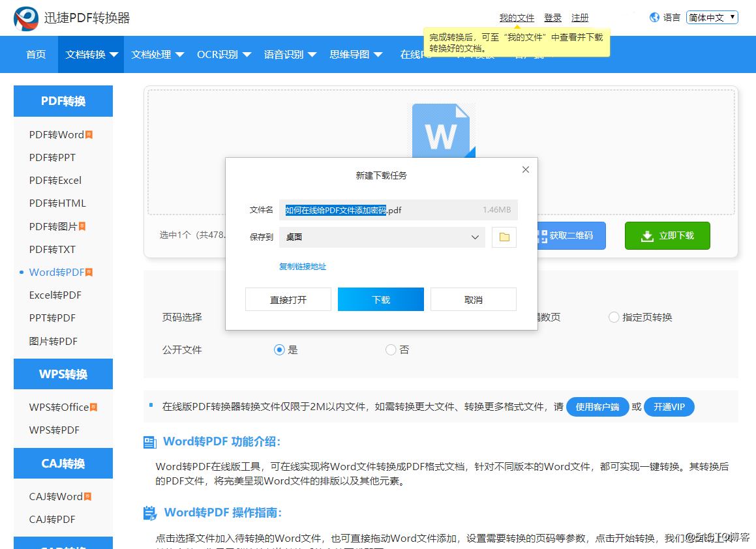756x549 pixels.
Task: Click the folder browse icon in dialog
Action: point(504,237)
